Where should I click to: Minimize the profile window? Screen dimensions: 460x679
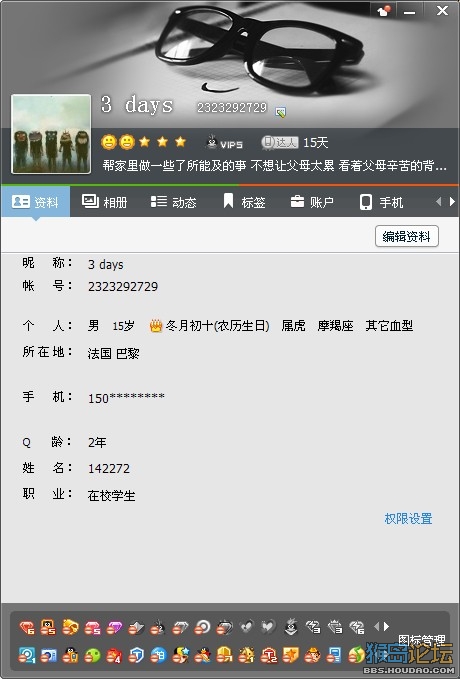click(x=409, y=11)
